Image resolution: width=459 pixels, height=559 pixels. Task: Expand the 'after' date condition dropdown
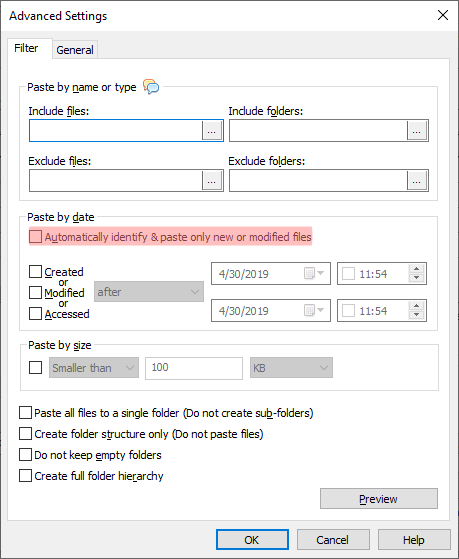click(x=149, y=292)
